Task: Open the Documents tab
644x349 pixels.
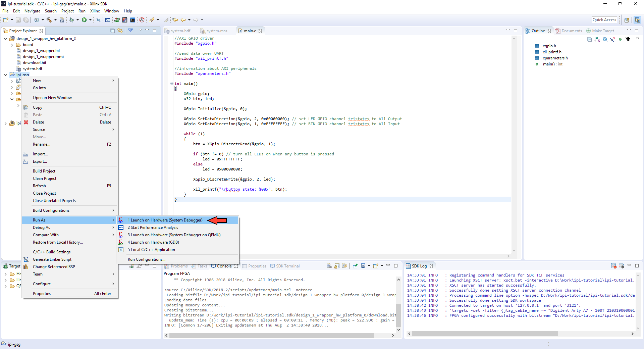Action: [569, 31]
